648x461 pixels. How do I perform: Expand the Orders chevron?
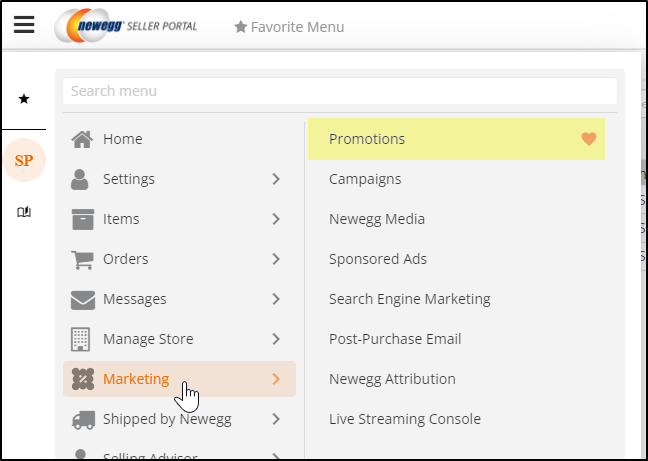276,259
